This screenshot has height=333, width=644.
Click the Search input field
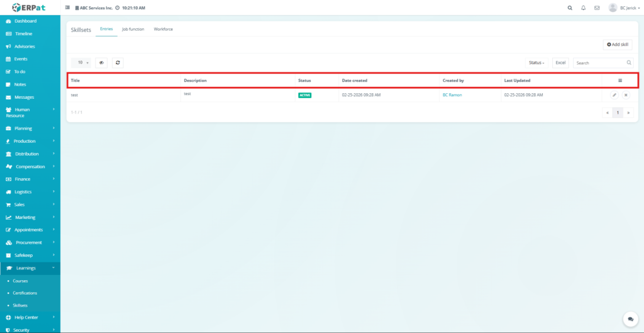point(600,63)
